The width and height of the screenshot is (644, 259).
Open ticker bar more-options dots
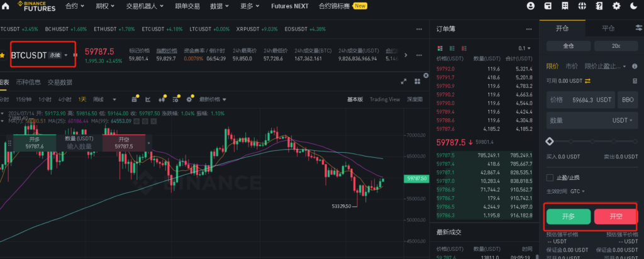tap(419, 29)
